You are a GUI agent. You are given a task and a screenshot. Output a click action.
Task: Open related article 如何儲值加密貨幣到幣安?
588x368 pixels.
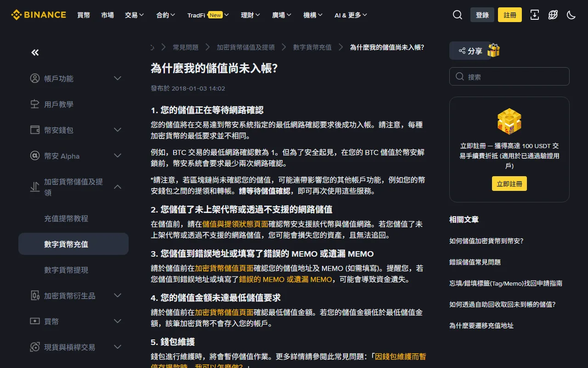tap(486, 241)
